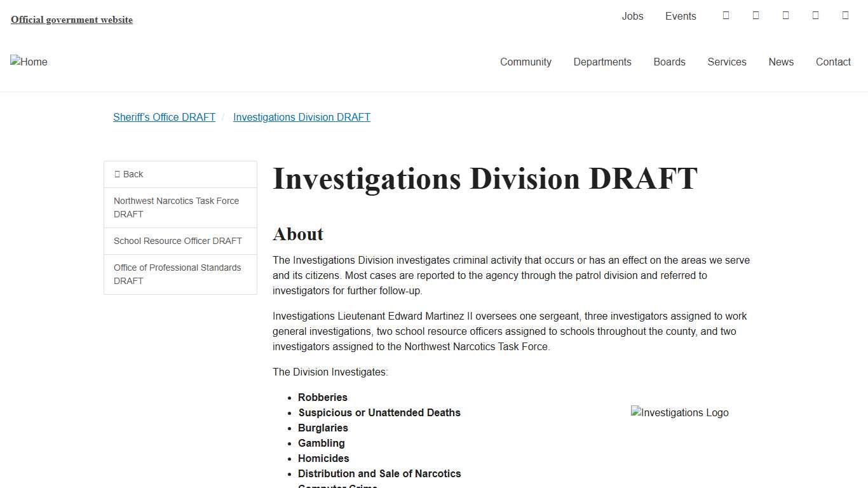Click the Official government website link
The width and height of the screenshot is (868, 488).
click(x=71, y=20)
